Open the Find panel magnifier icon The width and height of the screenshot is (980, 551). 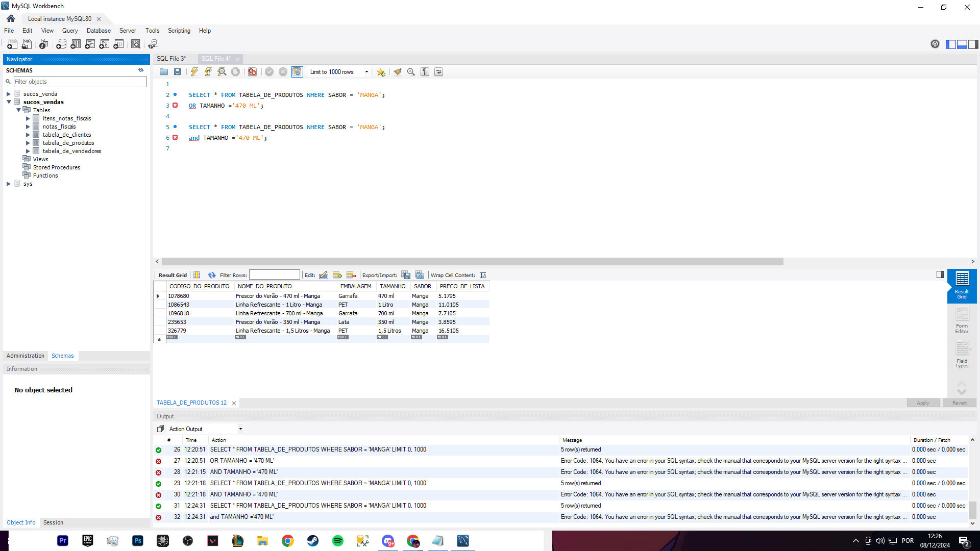[x=411, y=72]
